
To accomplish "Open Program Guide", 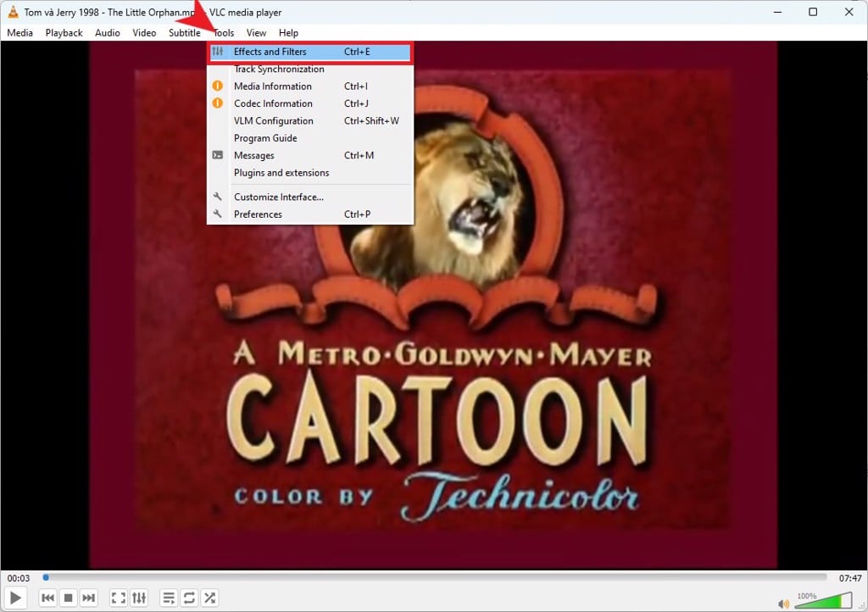I will (310, 138).
